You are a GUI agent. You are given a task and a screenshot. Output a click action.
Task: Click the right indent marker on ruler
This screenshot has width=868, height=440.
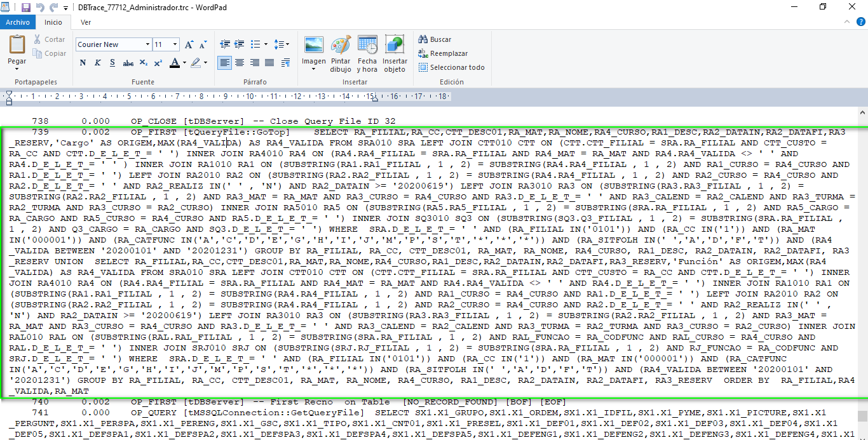point(376,98)
